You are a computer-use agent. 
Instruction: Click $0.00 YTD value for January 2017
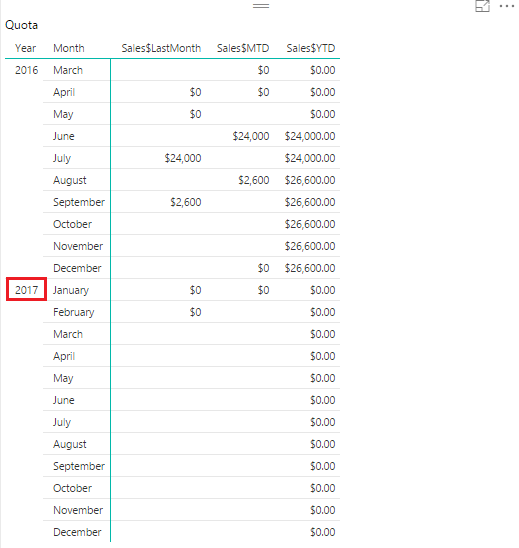click(323, 290)
